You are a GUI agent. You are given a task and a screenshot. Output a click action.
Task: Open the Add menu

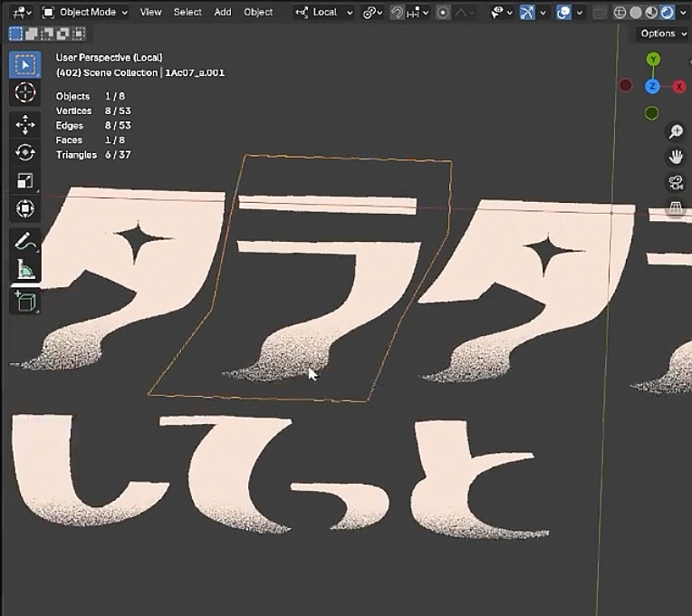click(x=223, y=13)
